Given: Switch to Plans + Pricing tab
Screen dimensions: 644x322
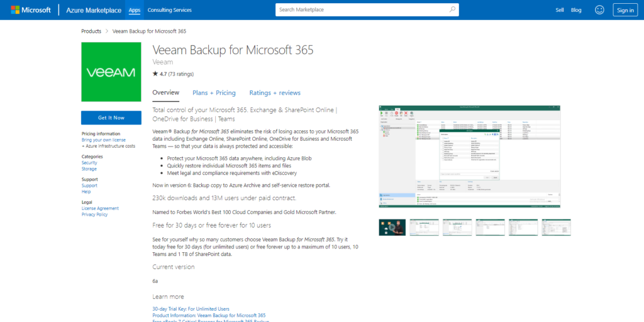Looking at the screenshot, I should [x=214, y=93].
